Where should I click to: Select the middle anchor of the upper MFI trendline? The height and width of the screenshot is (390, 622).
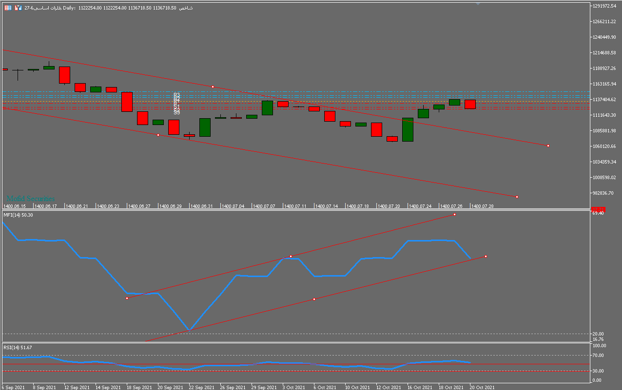point(291,256)
